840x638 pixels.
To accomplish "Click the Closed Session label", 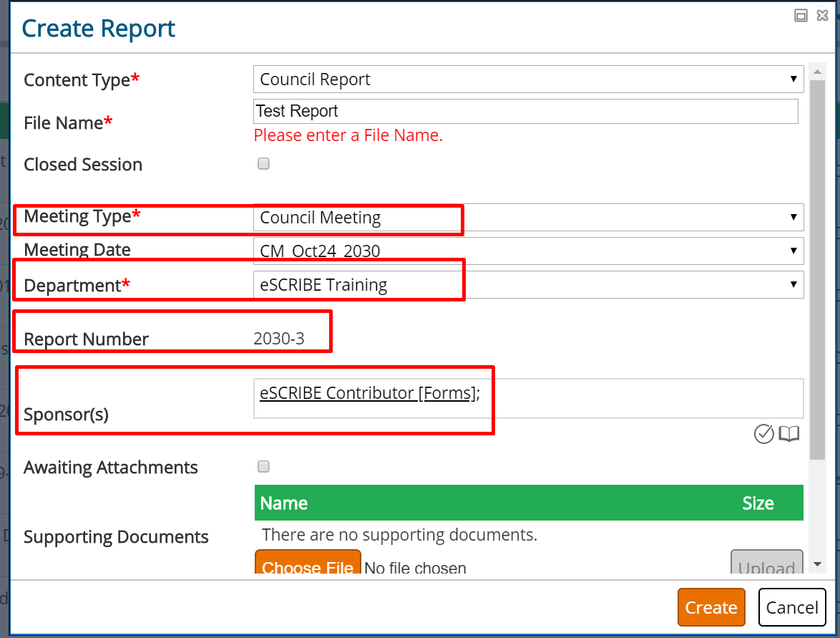I will (83, 165).
